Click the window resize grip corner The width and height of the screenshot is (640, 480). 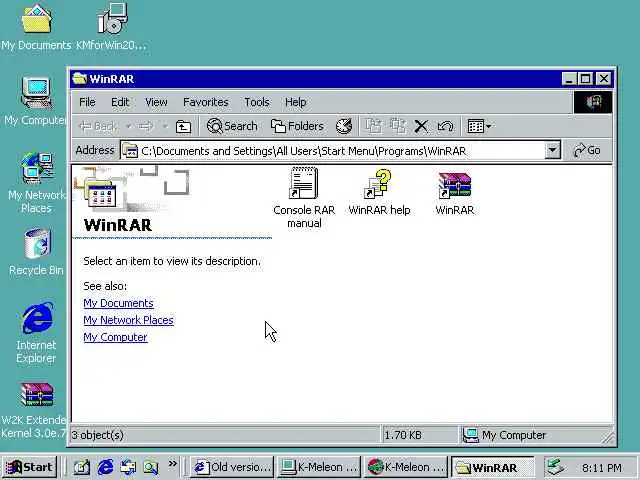607,438
